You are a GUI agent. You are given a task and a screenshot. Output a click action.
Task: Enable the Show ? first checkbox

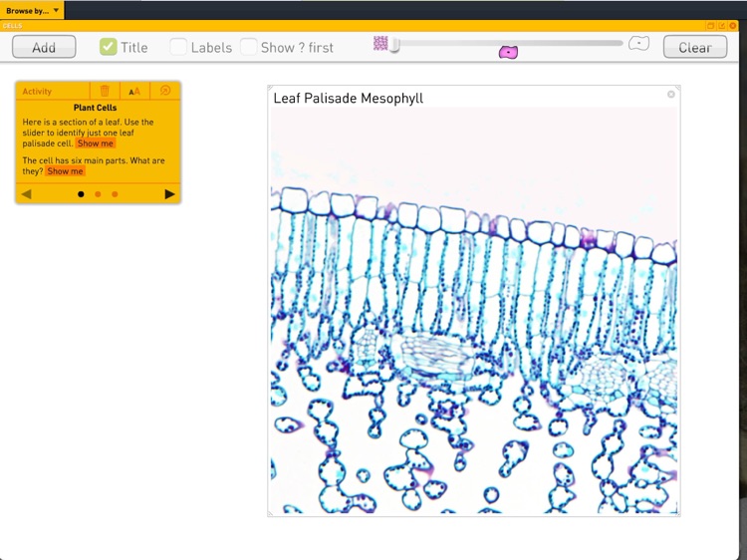pyautogui.click(x=248, y=47)
